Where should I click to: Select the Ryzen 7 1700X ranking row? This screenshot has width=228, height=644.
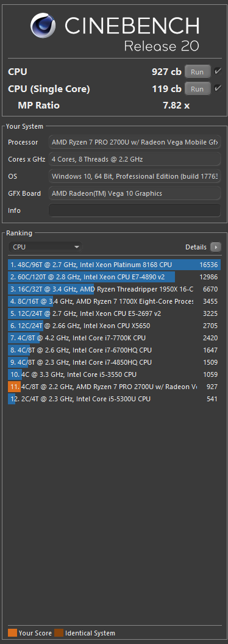114,301
